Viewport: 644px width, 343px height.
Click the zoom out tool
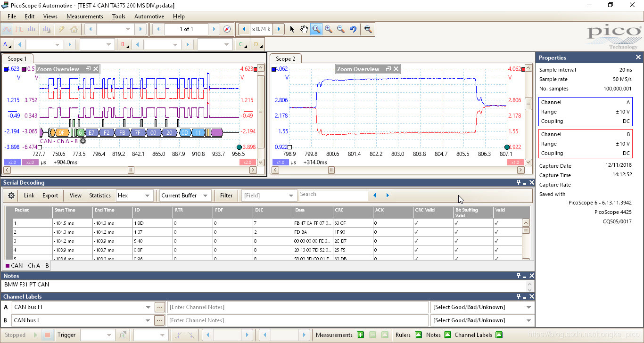pyautogui.click(x=341, y=29)
